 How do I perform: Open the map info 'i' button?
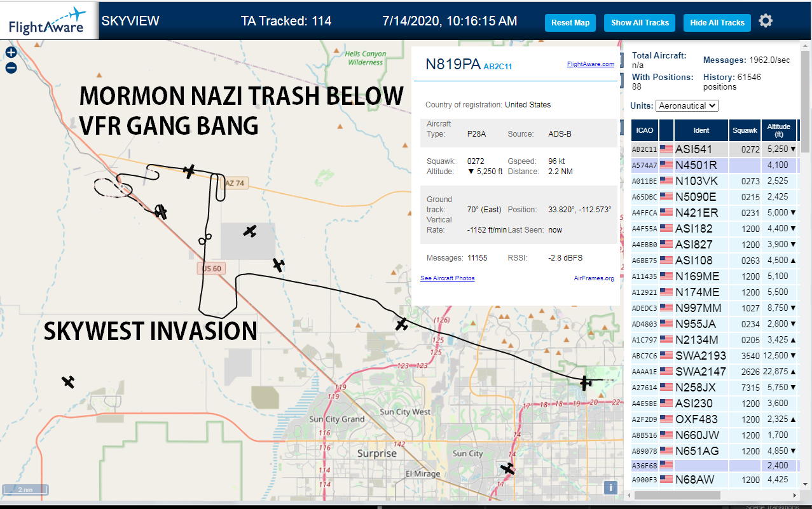[610, 487]
